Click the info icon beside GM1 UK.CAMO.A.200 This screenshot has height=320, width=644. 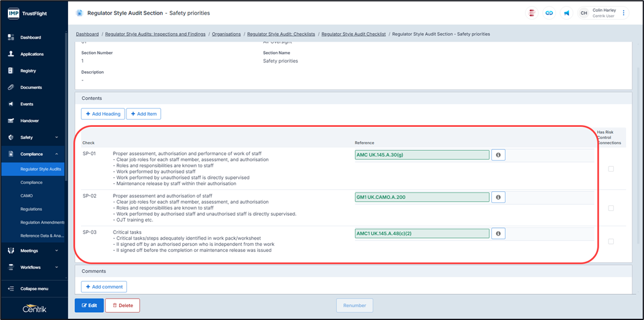click(x=498, y=197)
